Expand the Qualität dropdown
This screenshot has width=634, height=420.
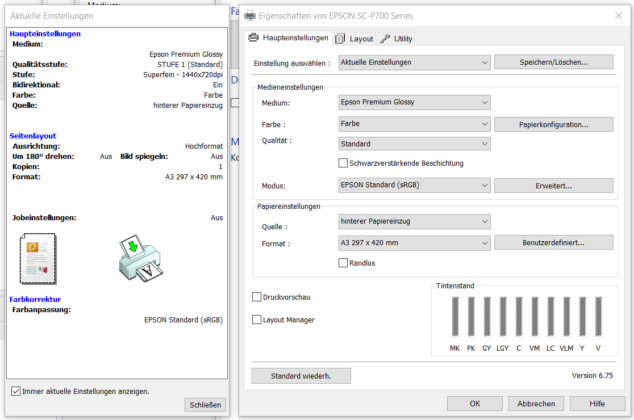[414, 143]
